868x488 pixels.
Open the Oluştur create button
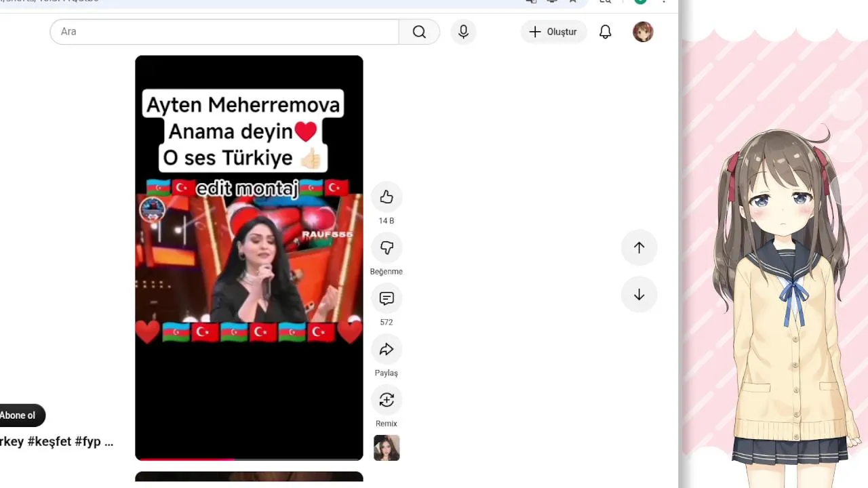pos(553,32)
